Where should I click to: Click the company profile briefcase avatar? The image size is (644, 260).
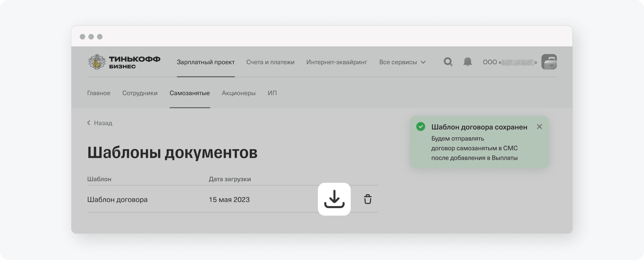pyautogui.click(x=549, y=62)
